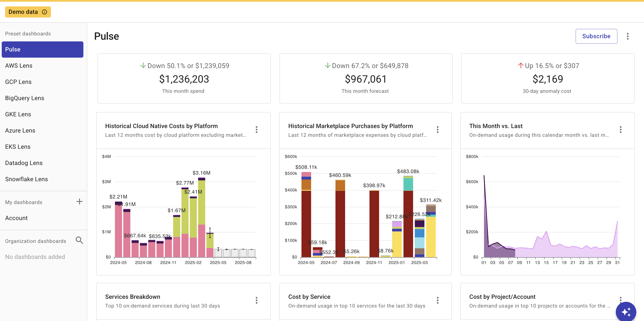Search organization dashboards with magnifier icon

click(x=79, y=240)
